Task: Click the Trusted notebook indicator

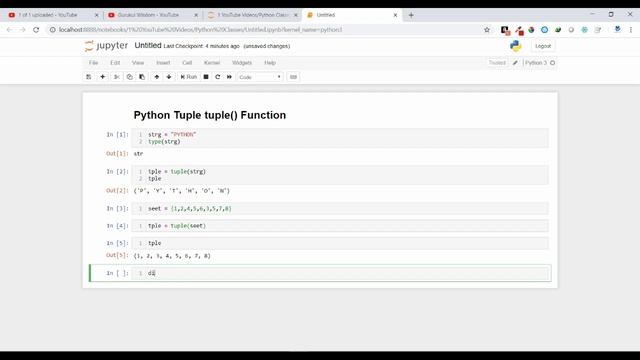Action: click(x=497, y=63)
